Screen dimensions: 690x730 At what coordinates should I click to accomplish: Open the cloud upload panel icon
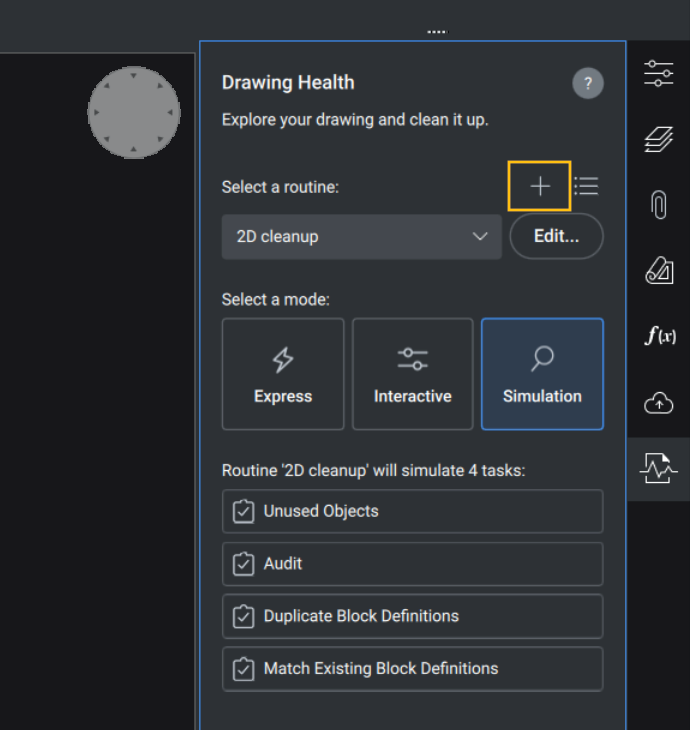coord(658,403)
